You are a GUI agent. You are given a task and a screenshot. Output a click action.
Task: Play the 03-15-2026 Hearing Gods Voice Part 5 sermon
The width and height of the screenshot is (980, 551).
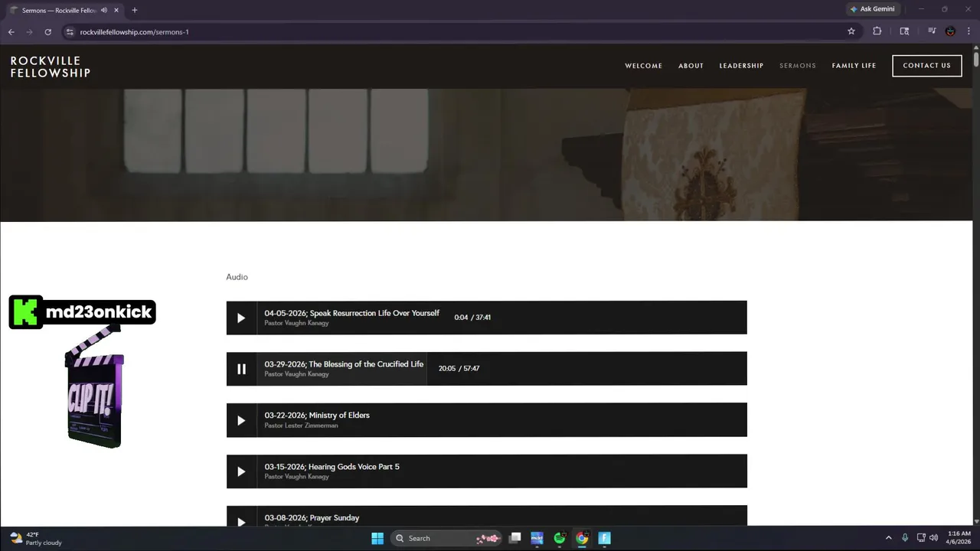241,471
